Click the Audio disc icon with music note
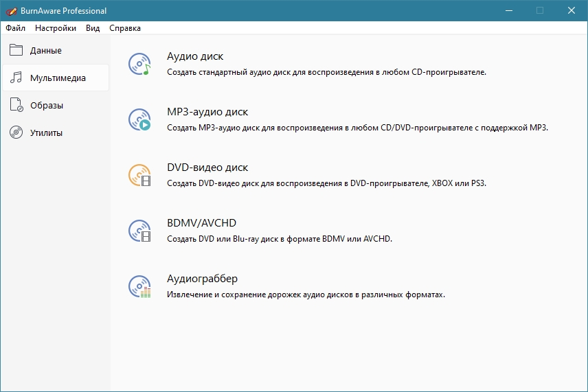This screenshot has height=392, width=588. click(139, 64)
